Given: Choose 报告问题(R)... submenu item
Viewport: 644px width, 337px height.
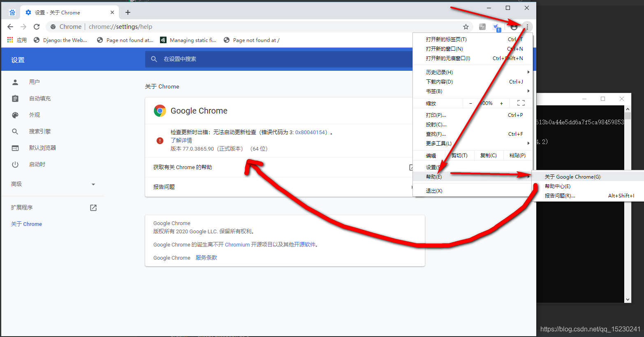Looking at the screenshot, I should [x=588, y=196].
